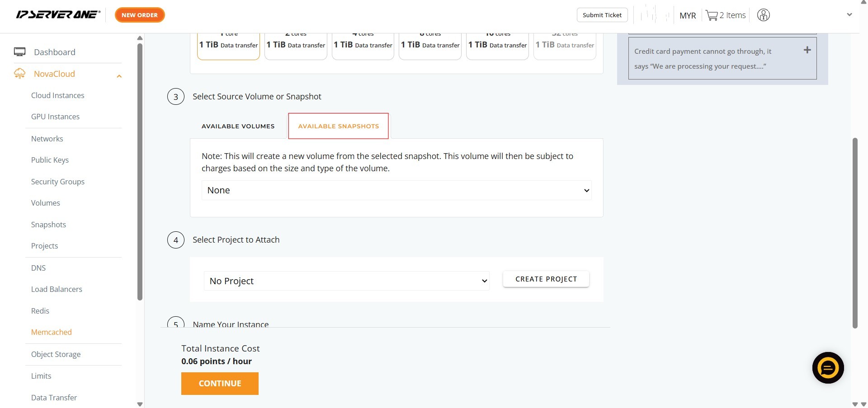Click the Create Project button
Image resolution: width=868 pixels, height=408 pixels.
click(546, 279)
